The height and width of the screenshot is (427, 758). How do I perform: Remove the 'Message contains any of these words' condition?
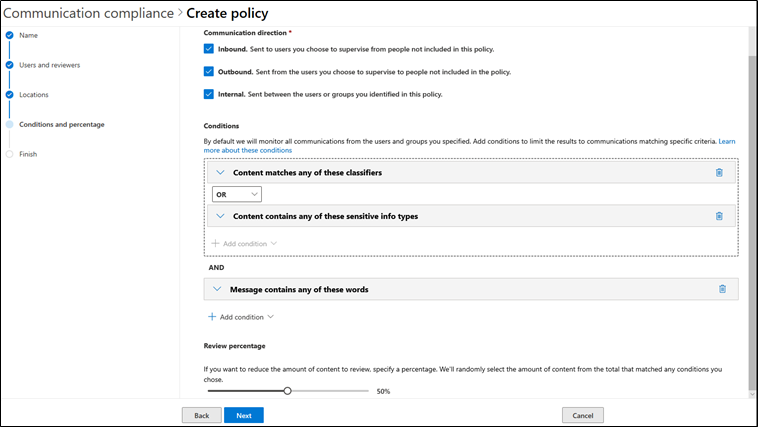click(x=722, y=289)
